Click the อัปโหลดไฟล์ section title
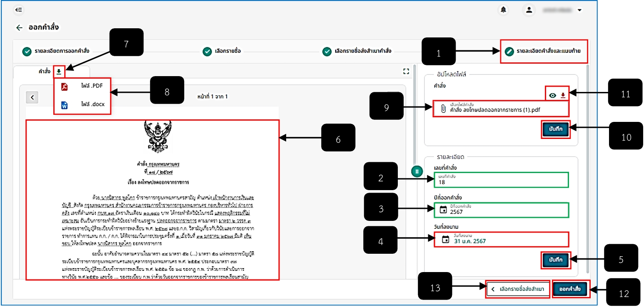This screenshot has height=307, width=644. point(451,74)
